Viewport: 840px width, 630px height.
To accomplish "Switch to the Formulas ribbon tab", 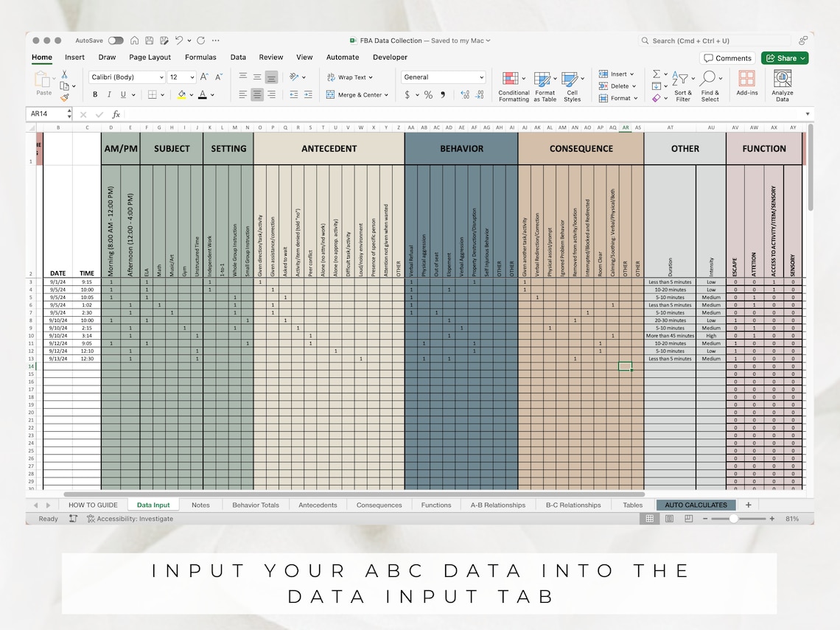I will [200, 57].
